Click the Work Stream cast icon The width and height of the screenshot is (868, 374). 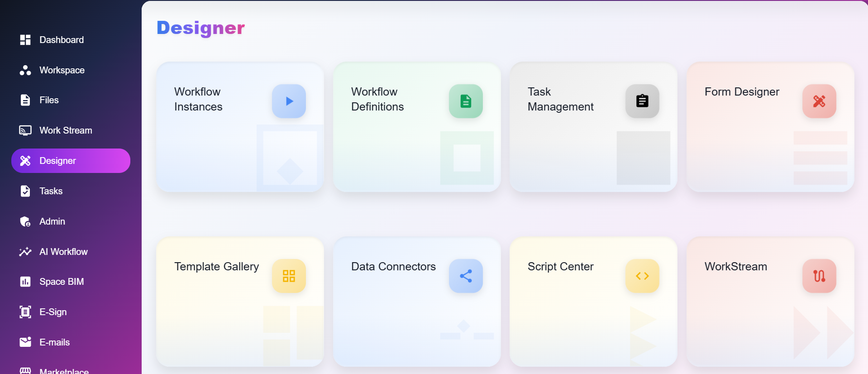pyautogui.click(x=25, y=130)
